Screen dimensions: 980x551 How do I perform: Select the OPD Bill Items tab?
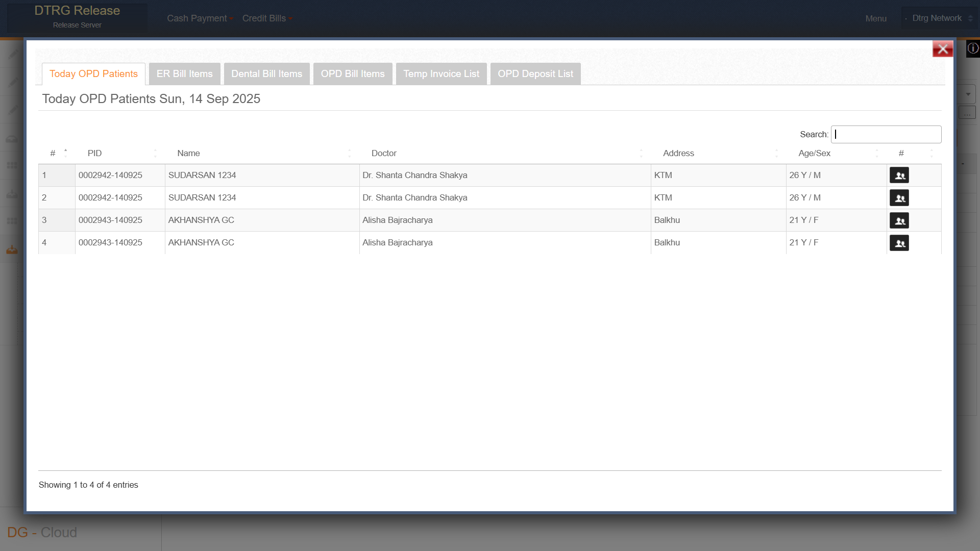pos(353,73)
